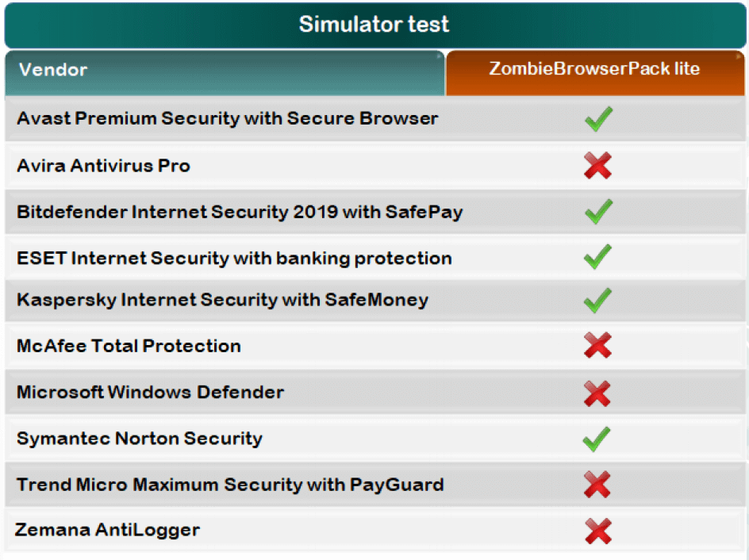This screenshot has width=749, height=560.
Task: Select the Vendor column header
Action: coord(225,70)
